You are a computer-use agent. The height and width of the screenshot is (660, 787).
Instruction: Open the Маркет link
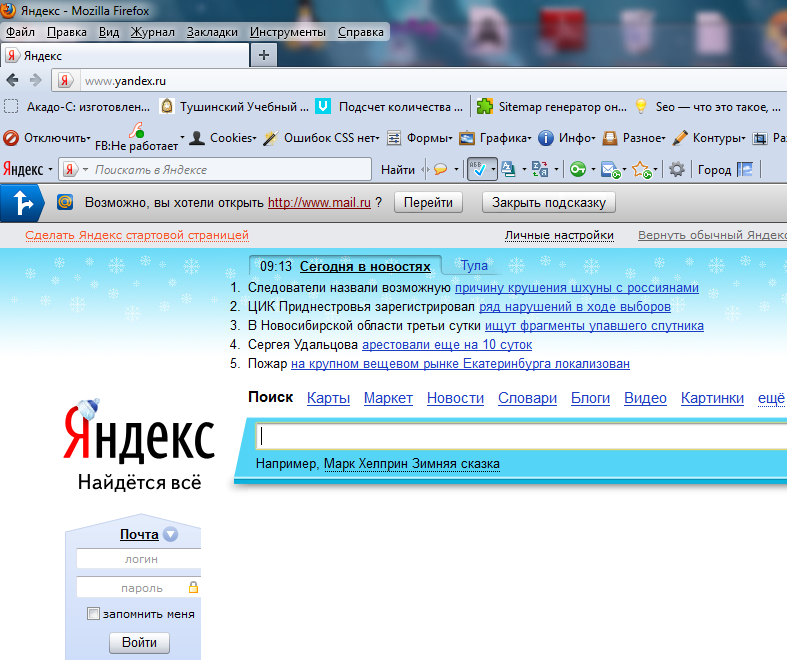[x=388, y=398]
